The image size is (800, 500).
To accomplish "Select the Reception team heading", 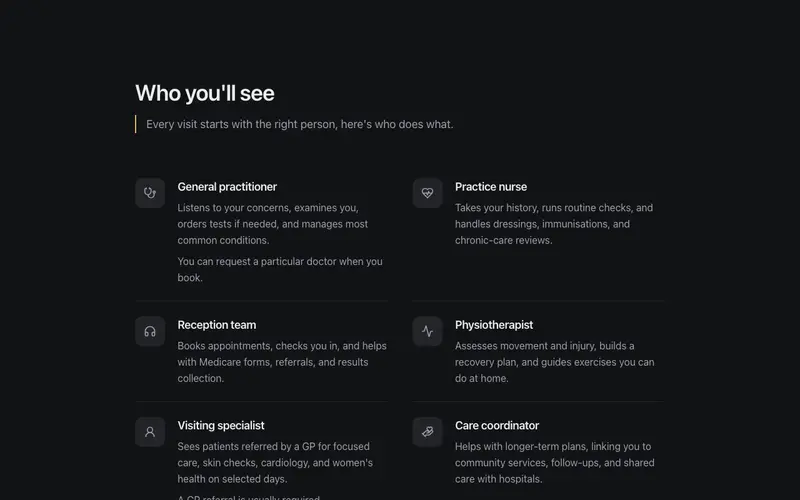I will click(x=217, y=325).
